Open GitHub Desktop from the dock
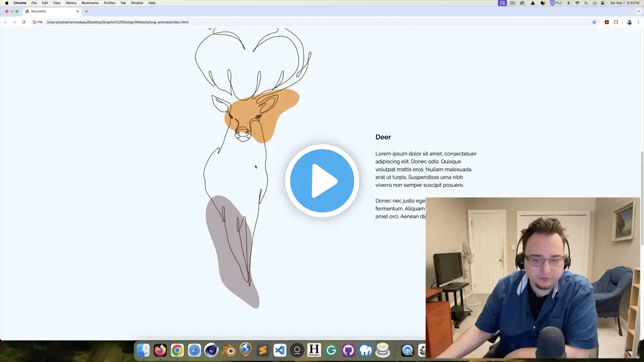Viewport: 644px width, 362px height. [348, 350]
